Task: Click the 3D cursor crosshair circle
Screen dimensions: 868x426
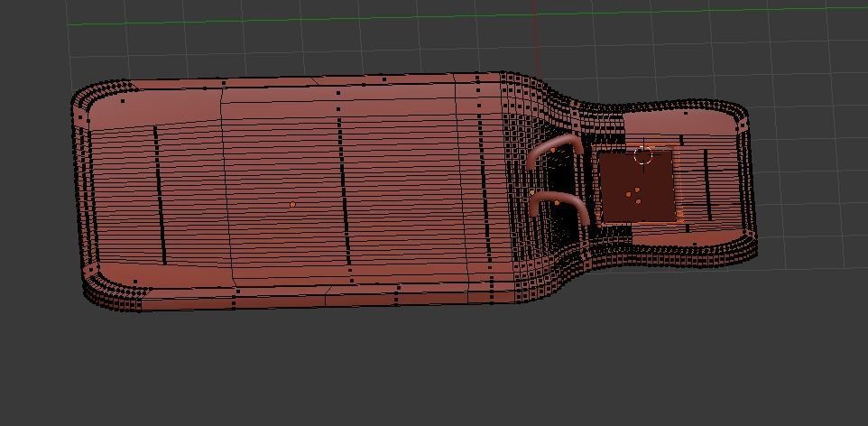Action: pyautogui.click(x=642, y=155)
